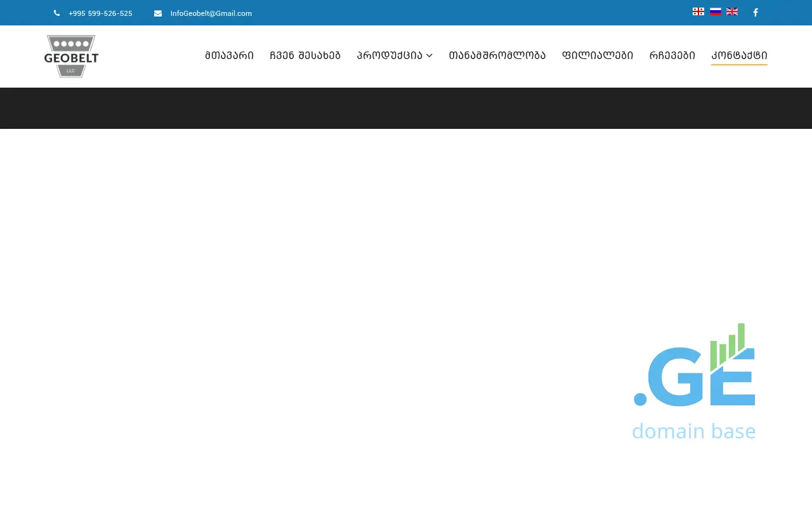Open the Facebook page icon
This screenshot has height=508, width=812.
click(x=755, y=13)
